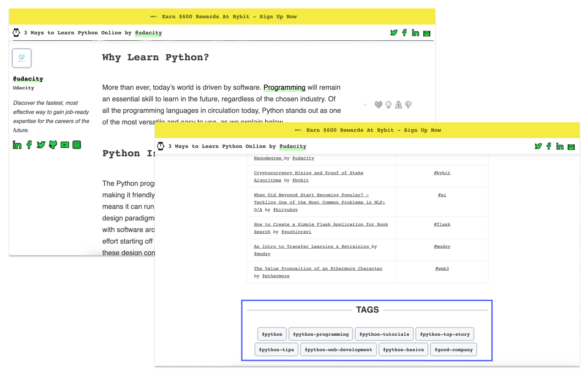
Task: Open the #bybit tag link
Action: pos(442,173)
